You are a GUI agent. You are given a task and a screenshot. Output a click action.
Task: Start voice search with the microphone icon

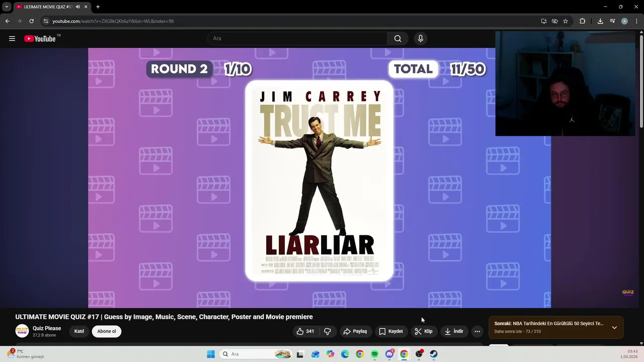(421, 39)
